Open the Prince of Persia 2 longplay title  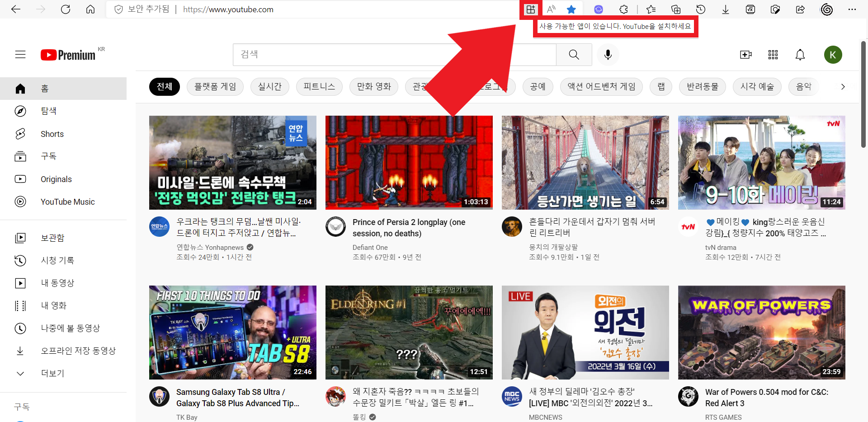click(409, 228)
